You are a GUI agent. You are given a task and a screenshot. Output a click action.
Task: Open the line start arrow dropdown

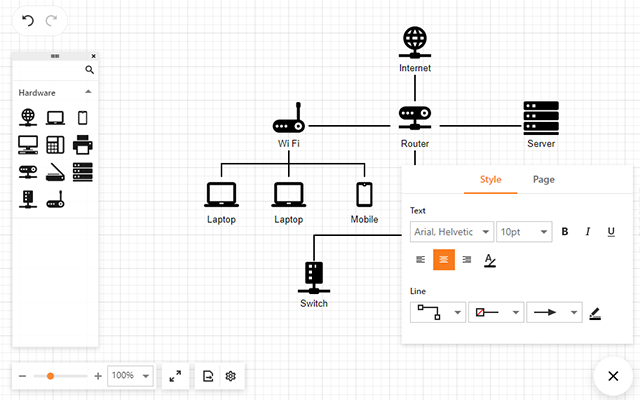tap(496, 312)
